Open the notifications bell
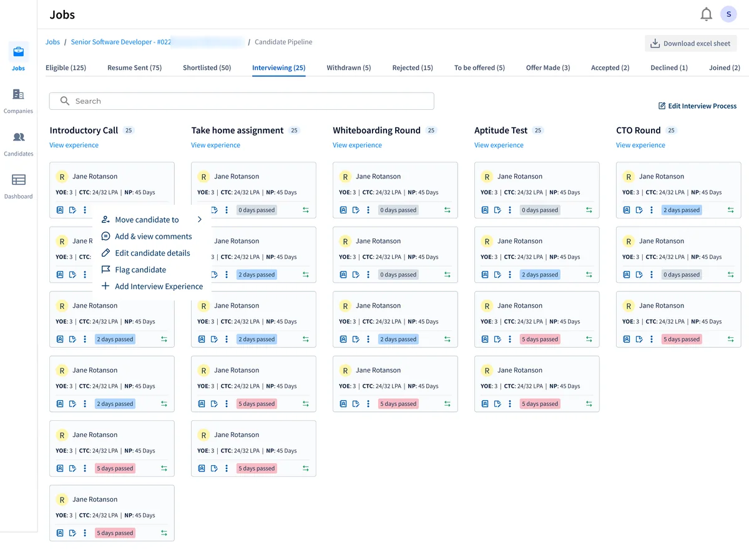 pos(706,14)
